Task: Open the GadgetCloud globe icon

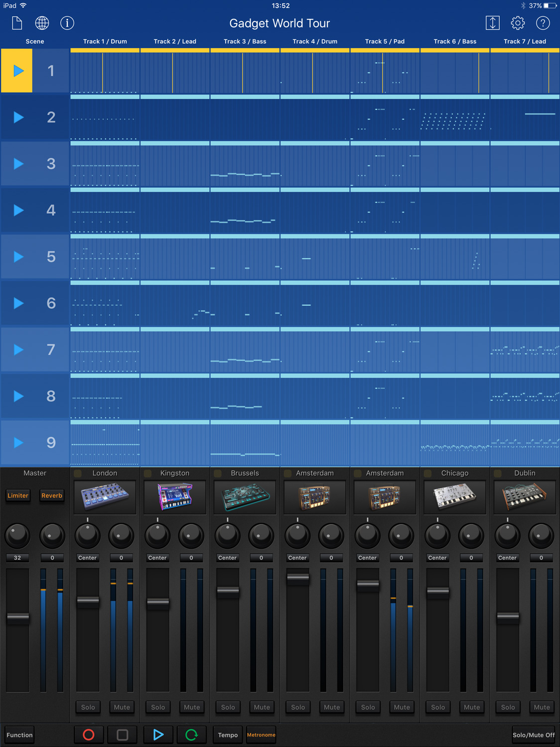Action: tap(42, 23)
